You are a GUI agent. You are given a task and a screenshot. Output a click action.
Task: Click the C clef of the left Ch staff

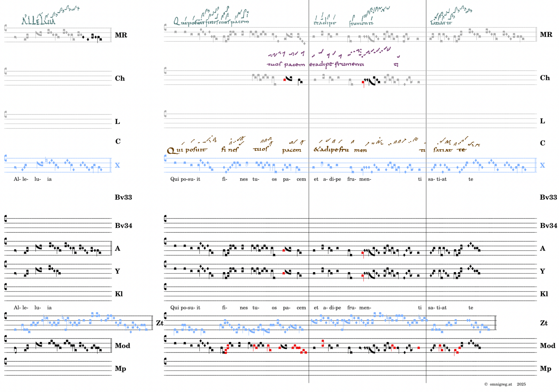[x=6, y=71]
